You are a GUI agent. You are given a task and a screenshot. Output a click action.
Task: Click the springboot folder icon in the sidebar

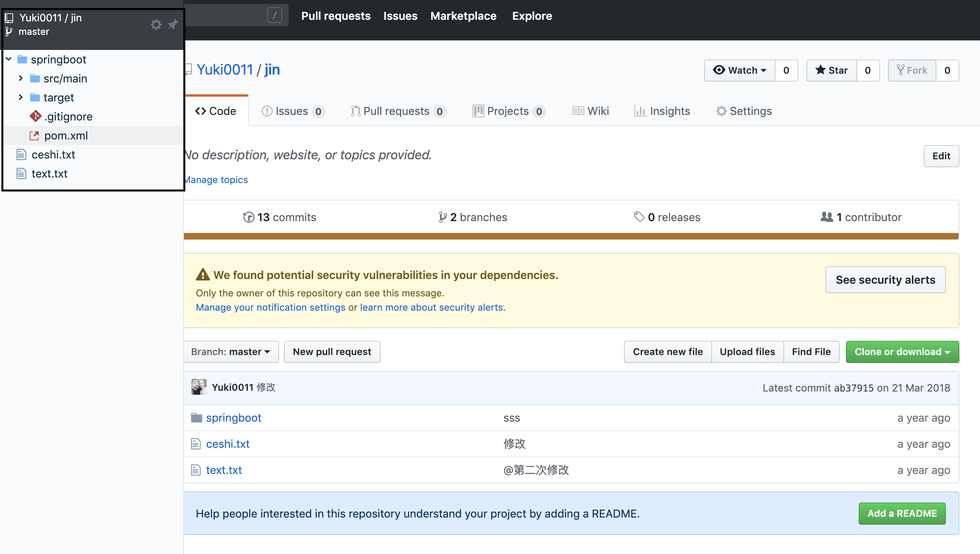22,59
